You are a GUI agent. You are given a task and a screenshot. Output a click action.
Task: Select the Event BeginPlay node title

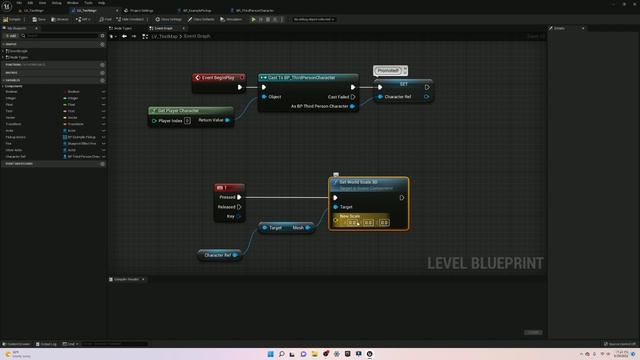point(218,78)
